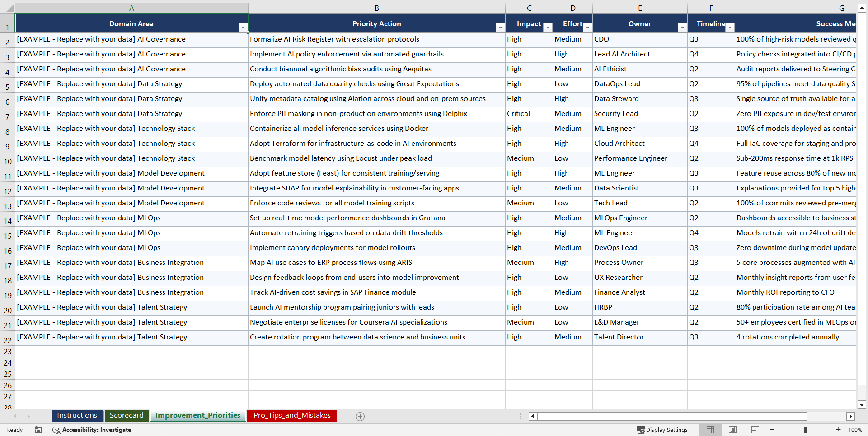Screen dimensions: 868x436
Task: Expand the Timeline filter dropdown
Action: tap(729, 28)
